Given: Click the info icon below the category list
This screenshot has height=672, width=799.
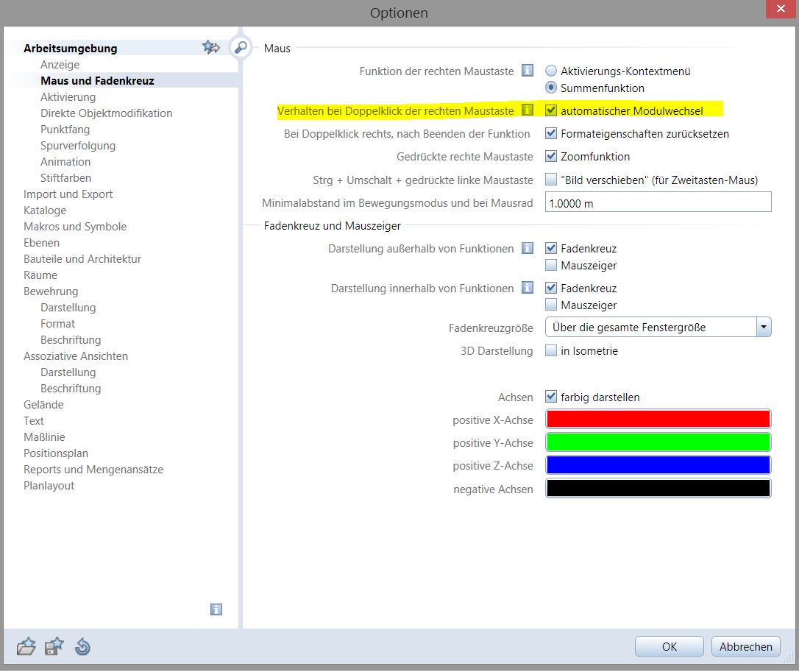Looking at the screenshot, I should (216, 609).
